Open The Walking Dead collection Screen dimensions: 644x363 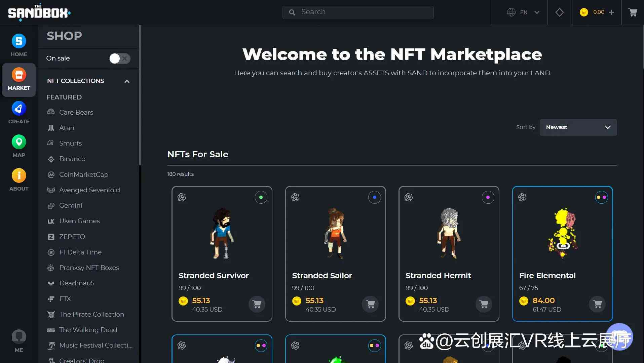click(x=88, y=330)
